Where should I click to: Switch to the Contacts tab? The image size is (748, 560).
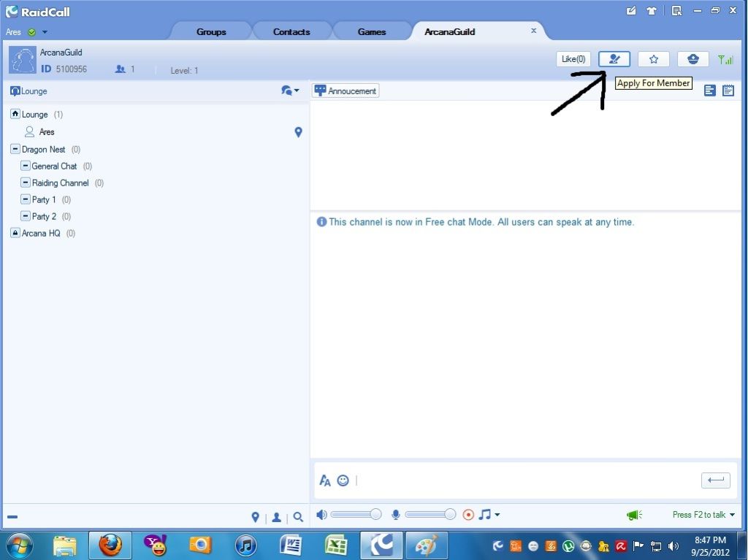[291, 31]
